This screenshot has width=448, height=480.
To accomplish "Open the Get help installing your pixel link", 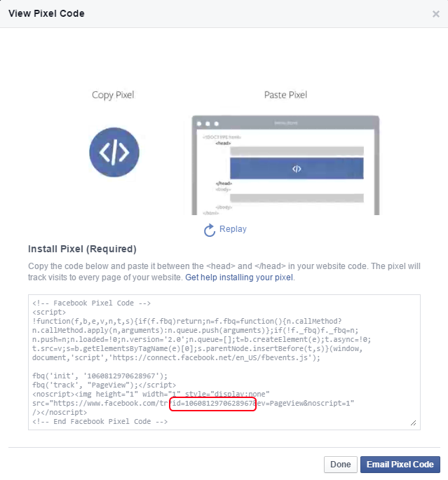I will point(239,277).
